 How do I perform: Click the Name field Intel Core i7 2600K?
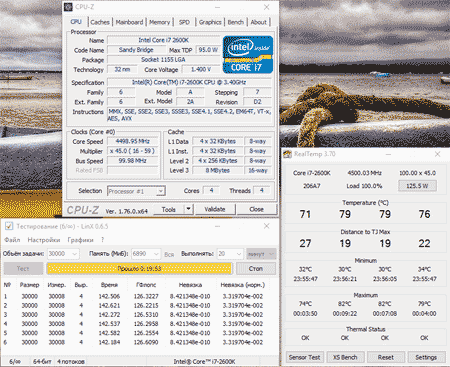point(164,40)
